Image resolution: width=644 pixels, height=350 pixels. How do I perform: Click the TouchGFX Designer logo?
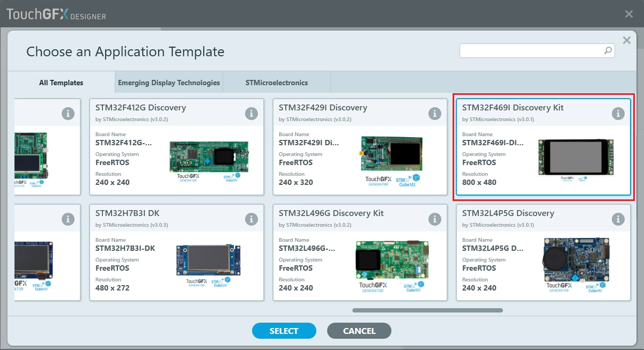56,14
